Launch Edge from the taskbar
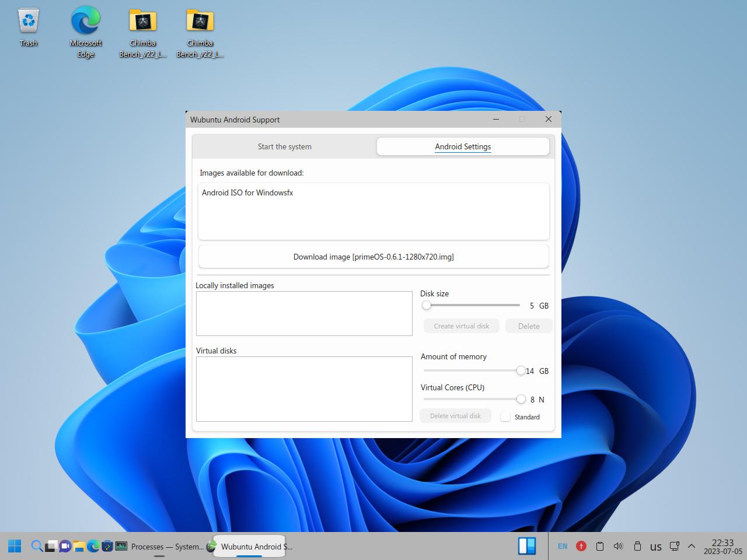 pyautogui.click(x=93, y=546)
